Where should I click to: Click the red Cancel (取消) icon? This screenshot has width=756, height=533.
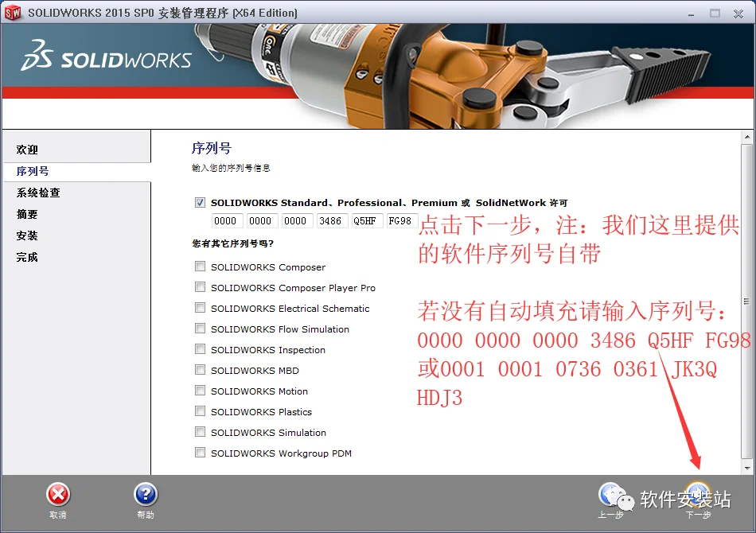coord(58,495)
